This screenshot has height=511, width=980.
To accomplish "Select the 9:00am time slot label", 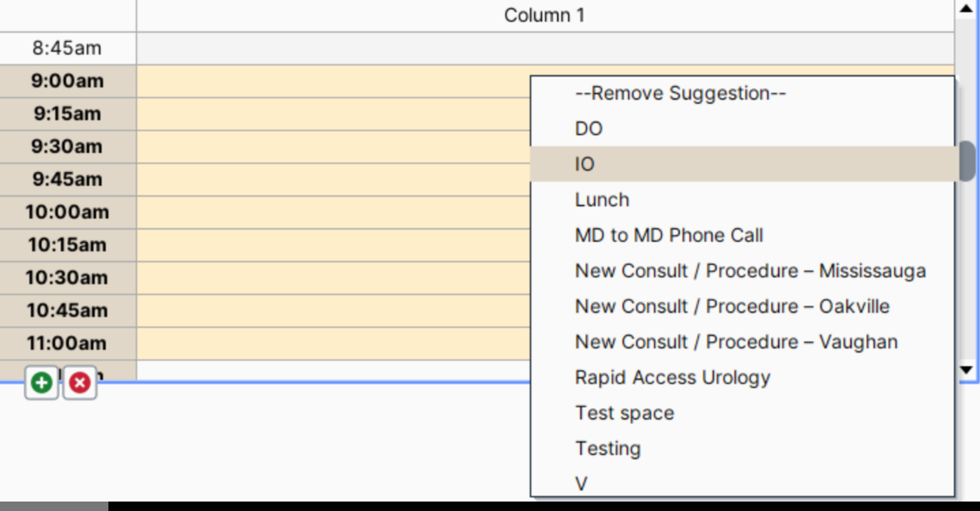I will [x=67, y=81].
